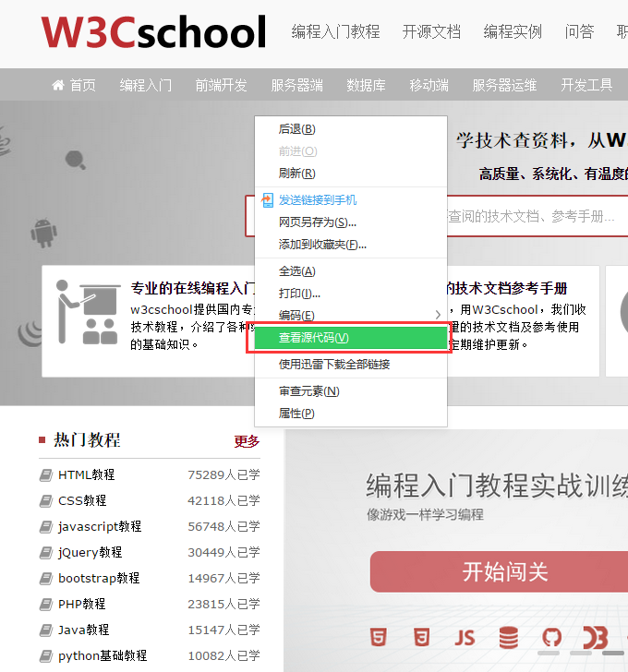
Task: Click the GitHub octocat icon
Action: pos(551,637)
